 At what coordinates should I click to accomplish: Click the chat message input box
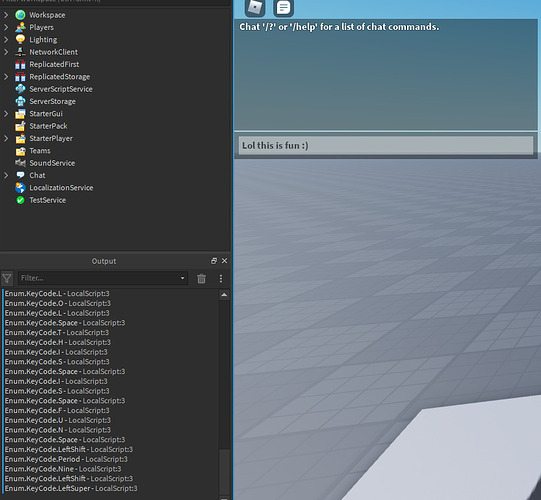coord(386,145)
